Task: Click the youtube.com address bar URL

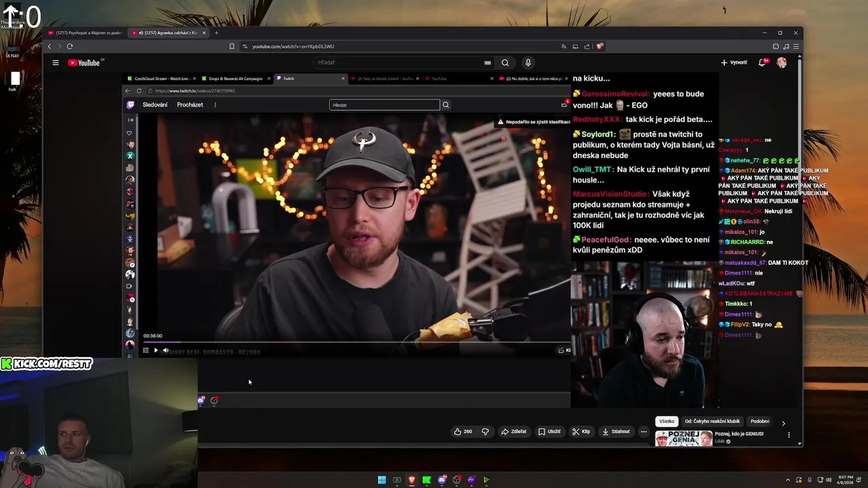Action: click(x=293, y=46)
